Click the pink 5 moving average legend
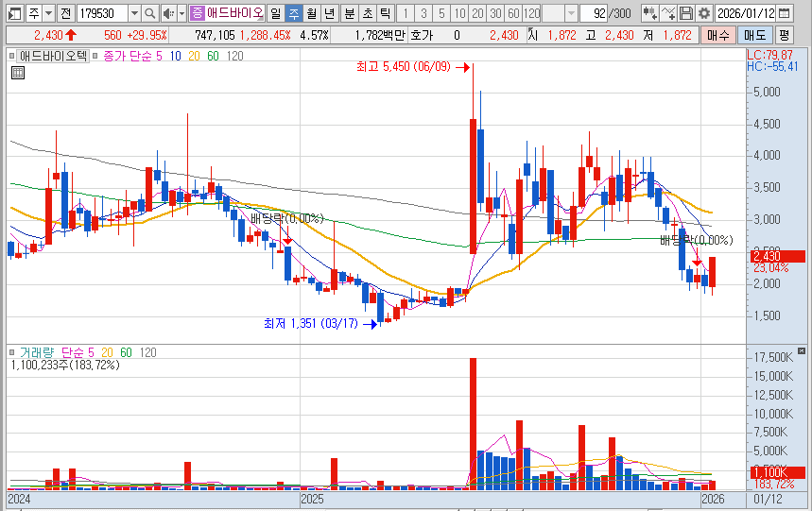Screen dimensions: 812x511 click(159, 56)
